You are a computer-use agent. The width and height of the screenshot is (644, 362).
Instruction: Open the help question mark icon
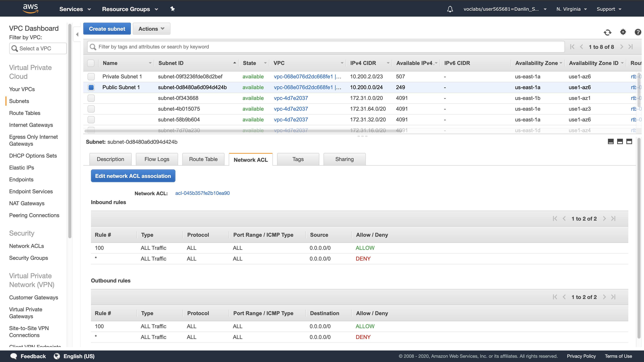[x=638, y=32]
